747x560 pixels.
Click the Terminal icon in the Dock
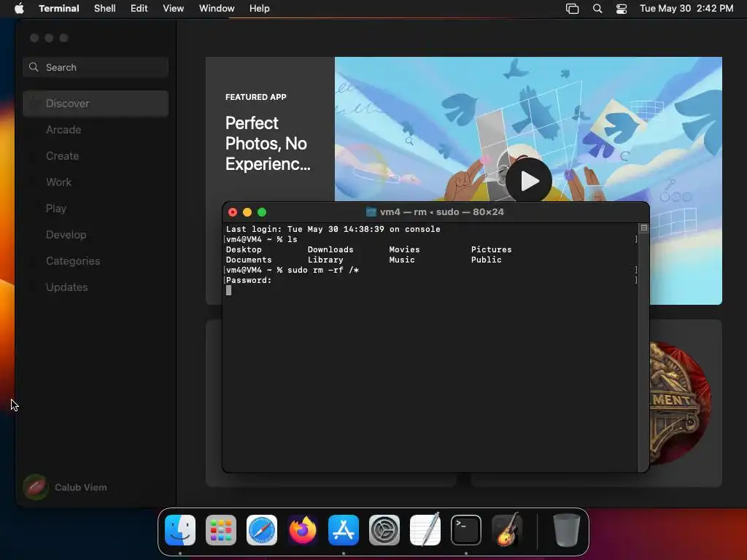click(466, 530)
